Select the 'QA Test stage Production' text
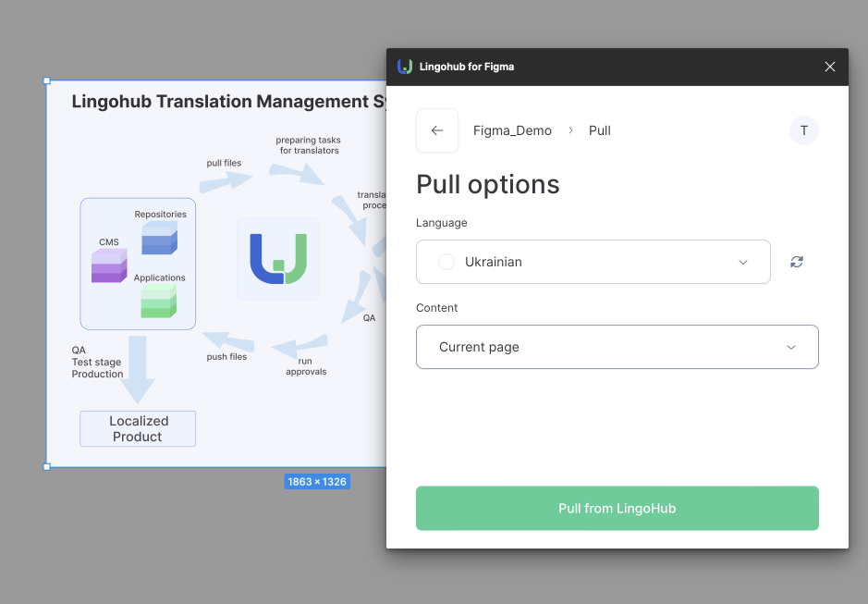 click(97, 362)
